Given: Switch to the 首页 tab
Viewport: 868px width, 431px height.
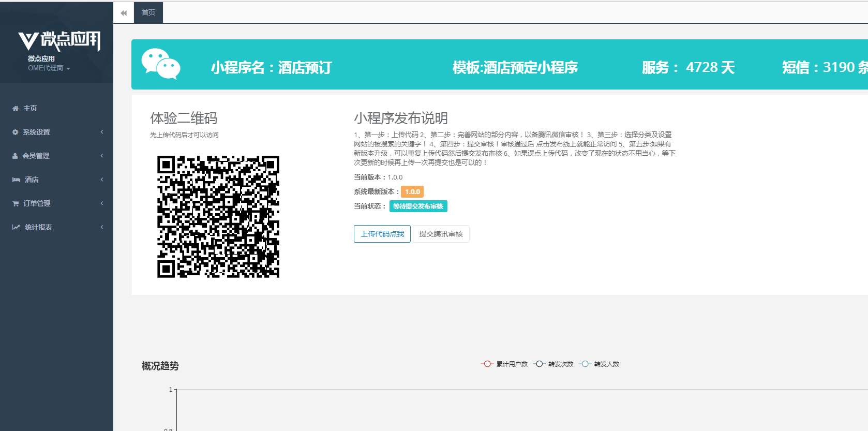Looking at the screenshot, I should point(148,13).
